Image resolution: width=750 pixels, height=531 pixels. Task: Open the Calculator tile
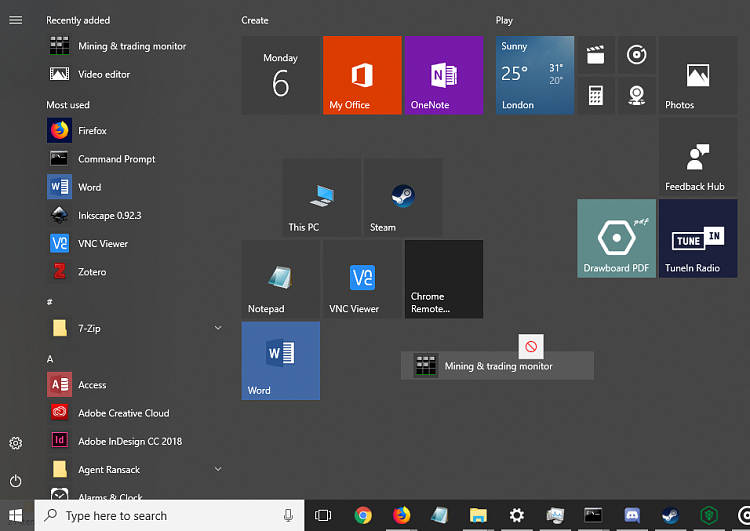596,96
